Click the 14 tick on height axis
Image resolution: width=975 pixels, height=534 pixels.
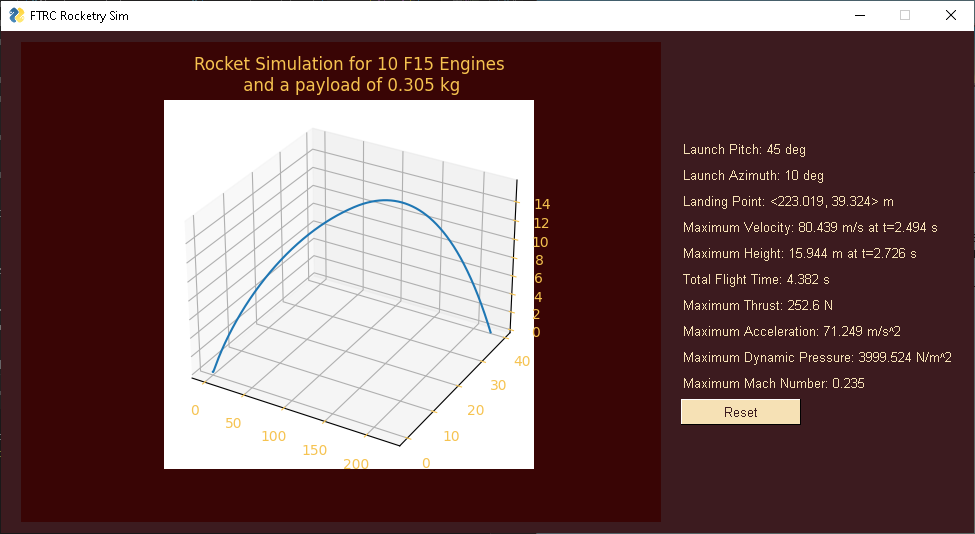click(x=542, y=204)
